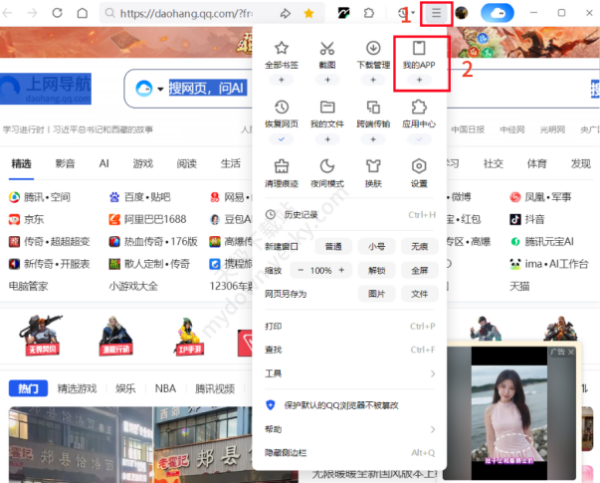Image resolution: width=600 pixels, height=483 pixels.
Task: Toggle pin checkmark under 恢复网页
Action: [x=281, y=138]
